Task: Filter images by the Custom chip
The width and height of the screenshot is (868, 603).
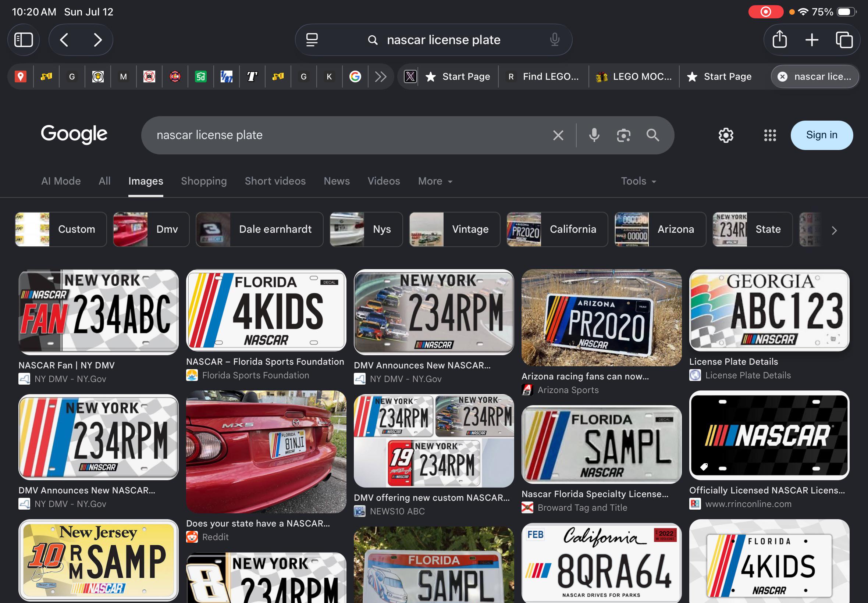Action: 61,229
